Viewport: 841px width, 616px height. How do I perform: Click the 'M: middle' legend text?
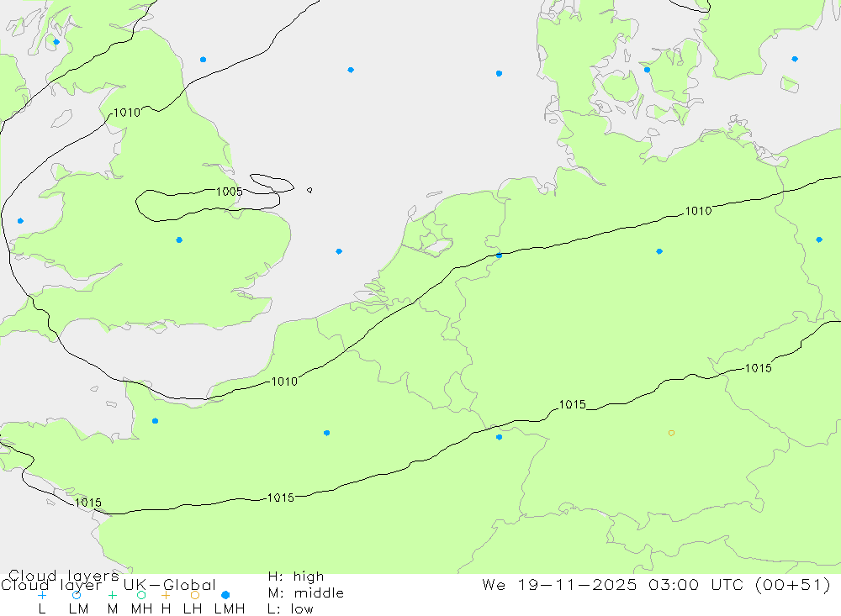(x=306, y=593)
